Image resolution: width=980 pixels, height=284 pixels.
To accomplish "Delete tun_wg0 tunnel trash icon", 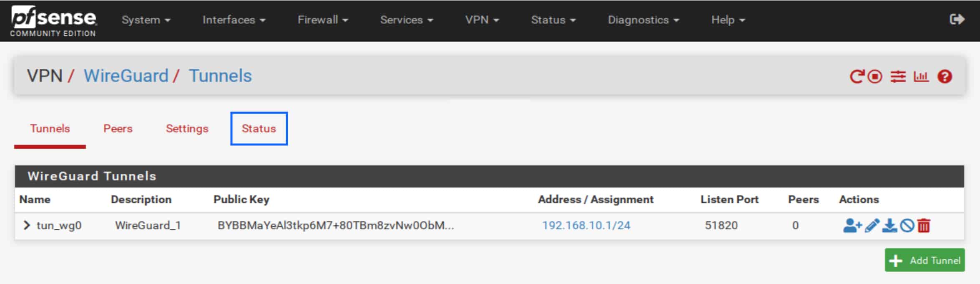I will point(924,226).
